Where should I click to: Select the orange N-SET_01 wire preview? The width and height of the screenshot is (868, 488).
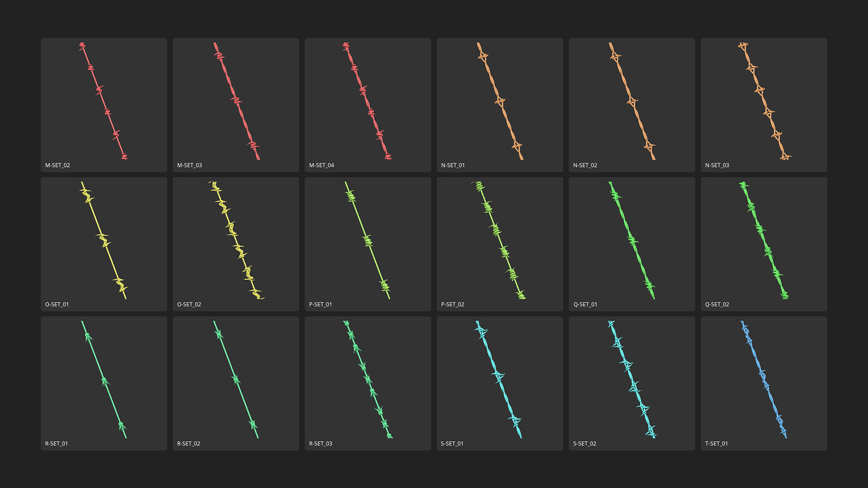(500, 101)
